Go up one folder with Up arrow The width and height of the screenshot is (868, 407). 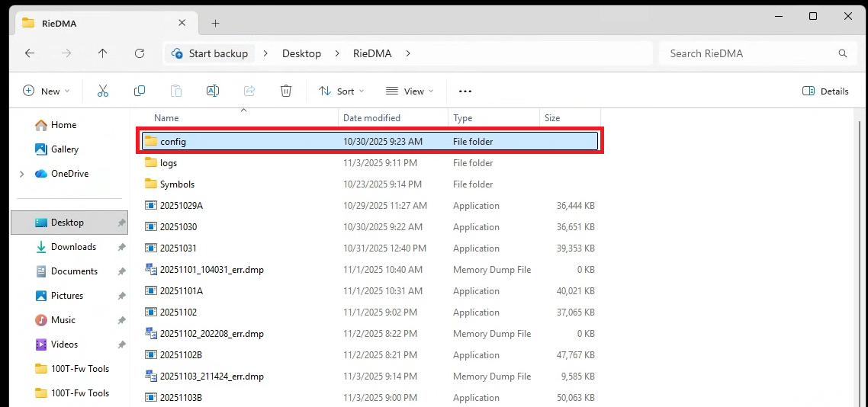[x=103, y=53]
